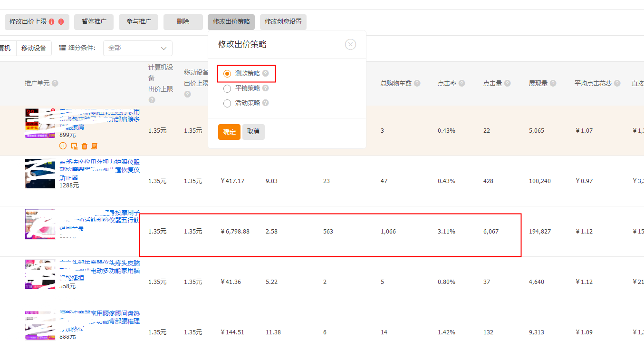Click help icon beside 平均点击花费 header

617,83
